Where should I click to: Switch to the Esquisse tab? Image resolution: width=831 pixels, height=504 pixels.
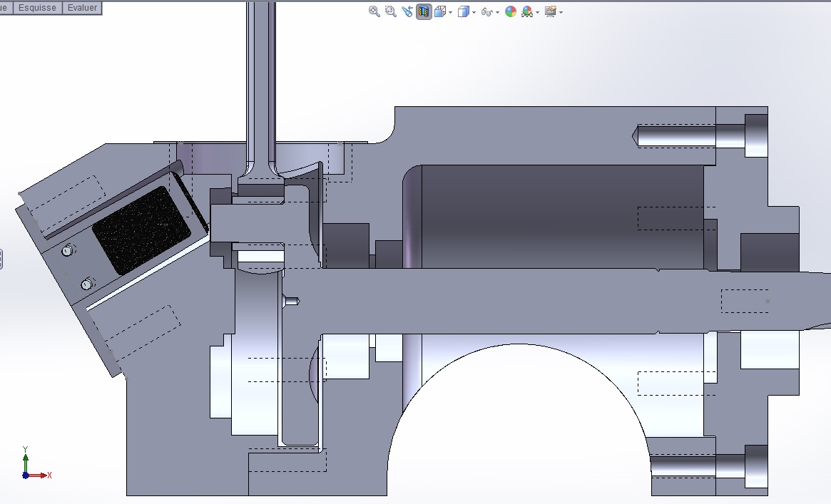[x=37, y=7]
